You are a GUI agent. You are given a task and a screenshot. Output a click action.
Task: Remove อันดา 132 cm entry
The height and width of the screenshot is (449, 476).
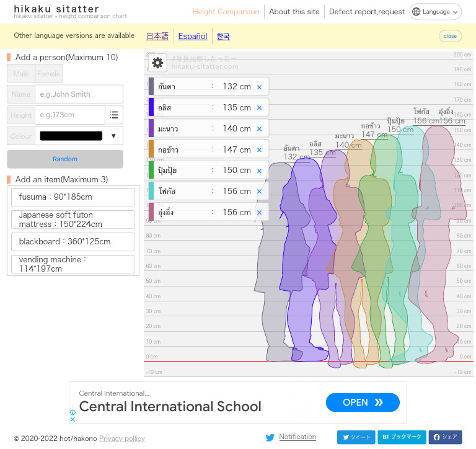(x=259, y=87)
